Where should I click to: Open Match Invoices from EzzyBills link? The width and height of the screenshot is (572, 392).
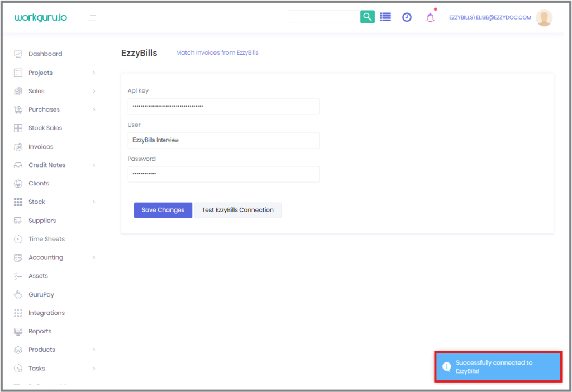tap(217, 52)
